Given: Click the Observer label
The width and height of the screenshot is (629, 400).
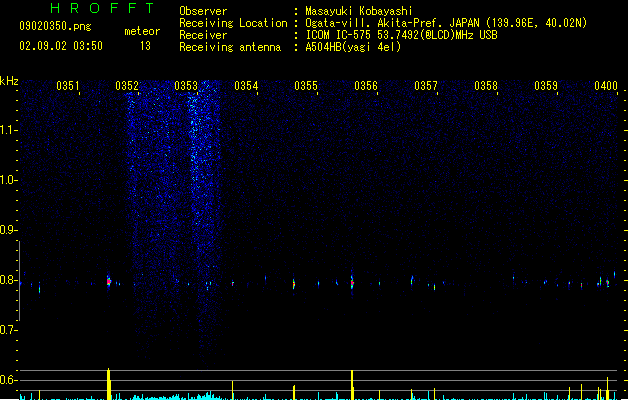Looking at the screenshot, I should click(203, 11).
